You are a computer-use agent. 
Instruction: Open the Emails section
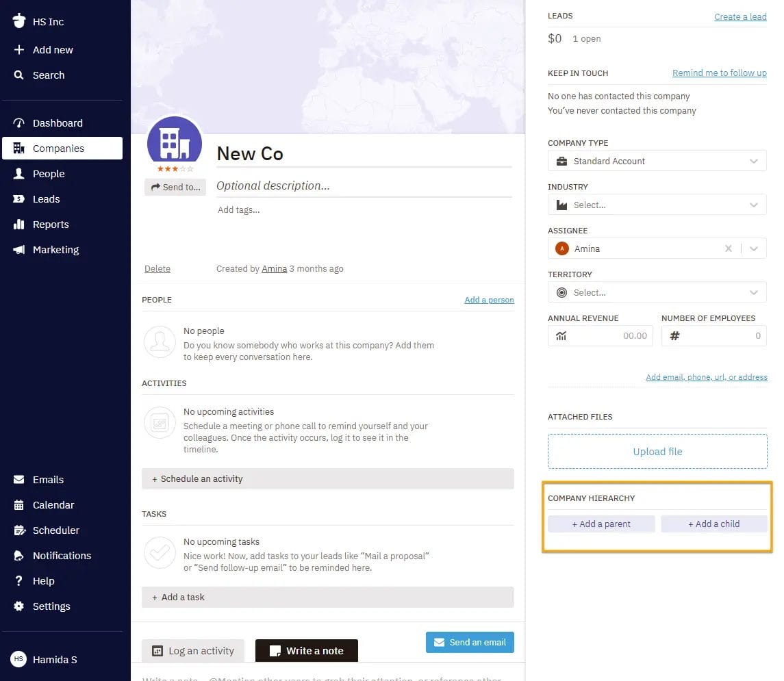click(47, 479)
